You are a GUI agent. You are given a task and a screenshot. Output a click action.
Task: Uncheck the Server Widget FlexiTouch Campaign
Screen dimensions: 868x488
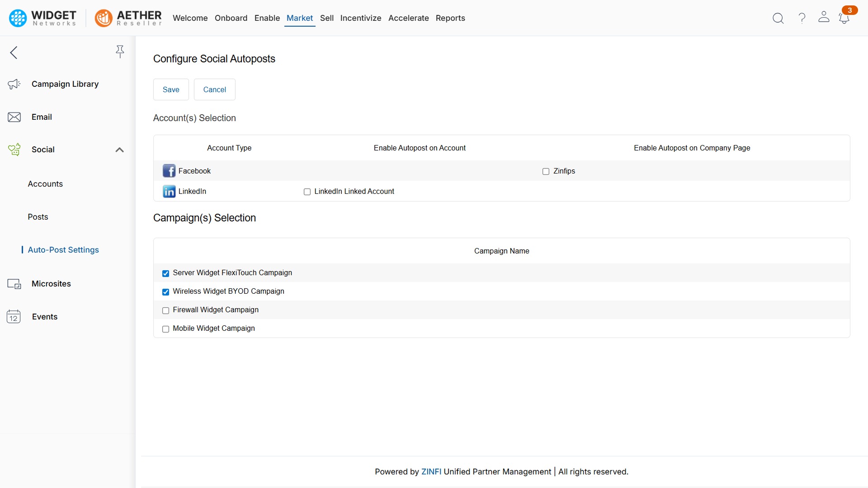click(165, 273)
